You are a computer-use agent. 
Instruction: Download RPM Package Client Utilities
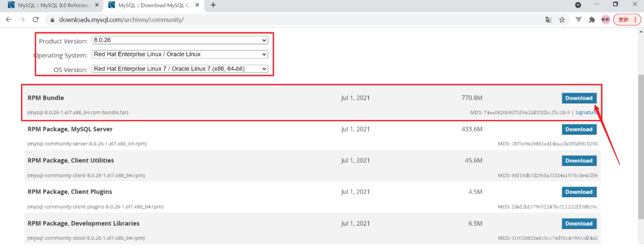(x=579, y=160)
